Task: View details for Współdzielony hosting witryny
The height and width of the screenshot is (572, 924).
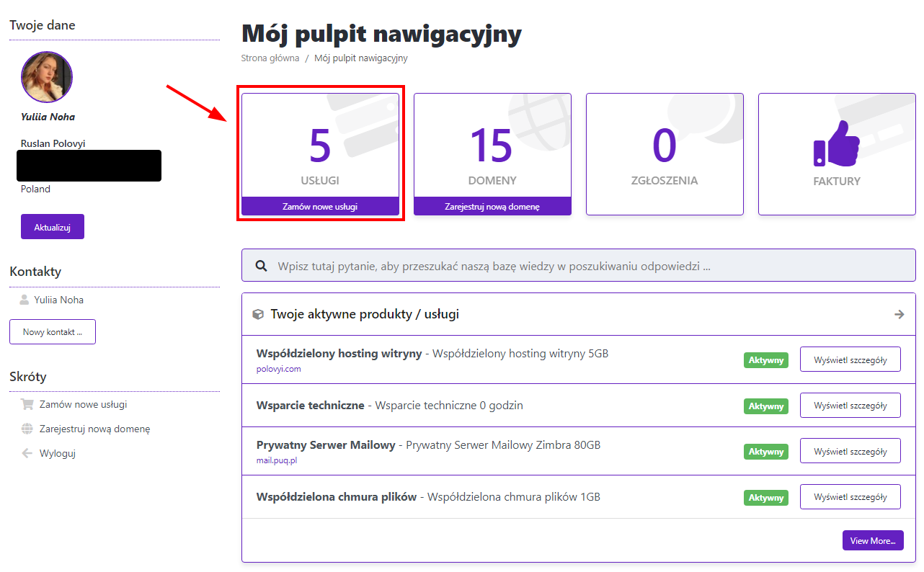Action: pyautogui.click(x=850, y=359)
